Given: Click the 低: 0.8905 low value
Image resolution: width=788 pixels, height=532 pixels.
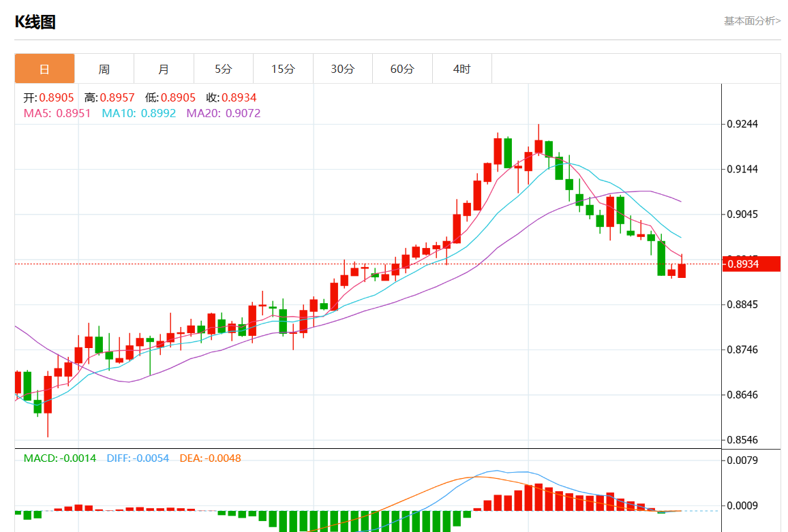Looking at the screenshot, I should coord(170,97).
